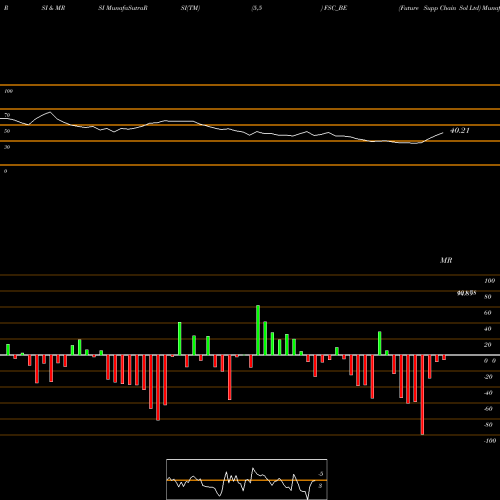Click the end point of the RSI line

[x=443, y=133]
